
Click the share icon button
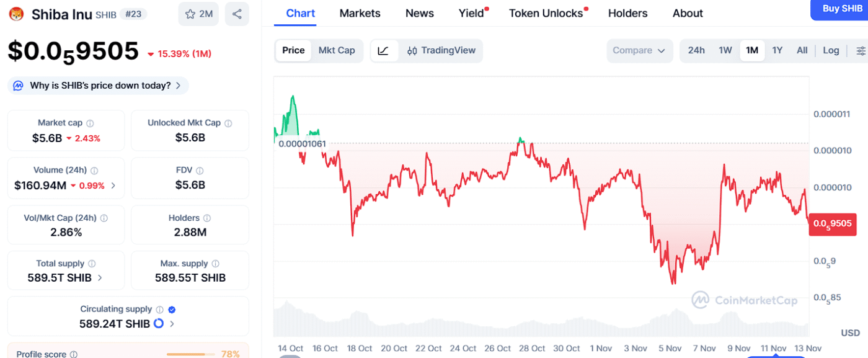(237, 14)
